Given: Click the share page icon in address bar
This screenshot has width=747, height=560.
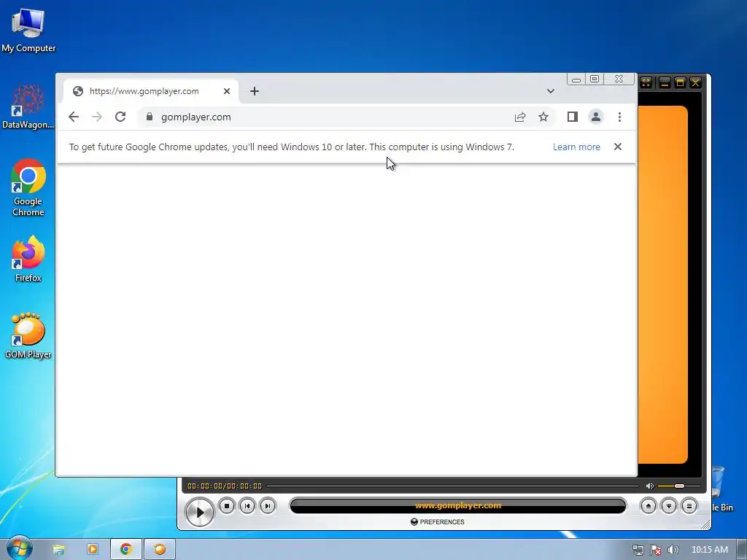Looking at the screenshot, I should 519,117.
